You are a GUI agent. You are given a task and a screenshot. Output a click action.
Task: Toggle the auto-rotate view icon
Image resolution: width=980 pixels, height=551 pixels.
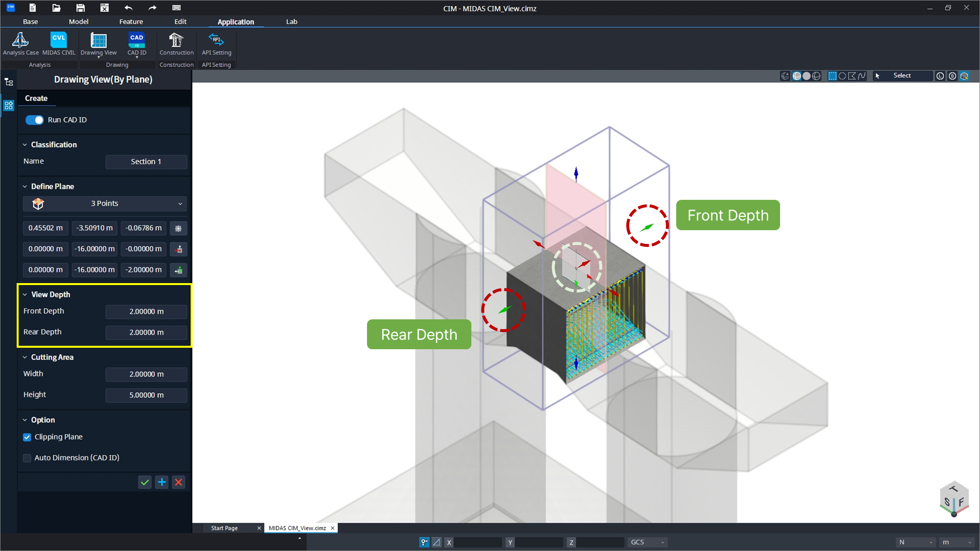785,76
